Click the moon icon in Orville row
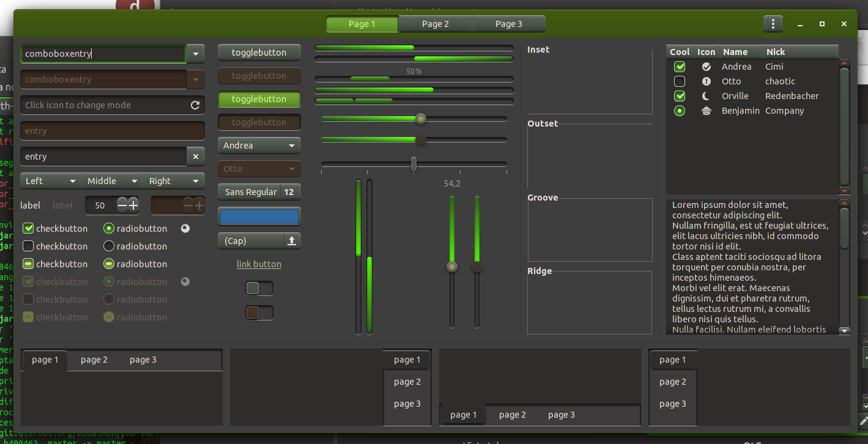This screenshot has width=868, height=444. (x=707, y=96)
